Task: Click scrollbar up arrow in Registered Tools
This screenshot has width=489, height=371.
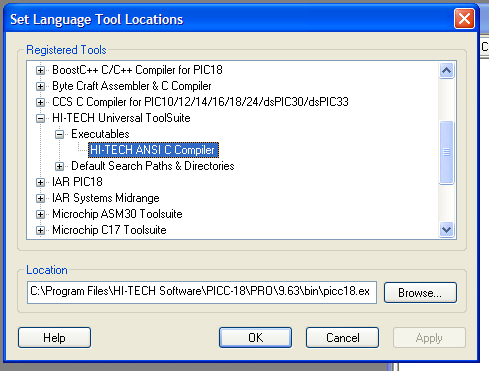Action: click(446, 70)
